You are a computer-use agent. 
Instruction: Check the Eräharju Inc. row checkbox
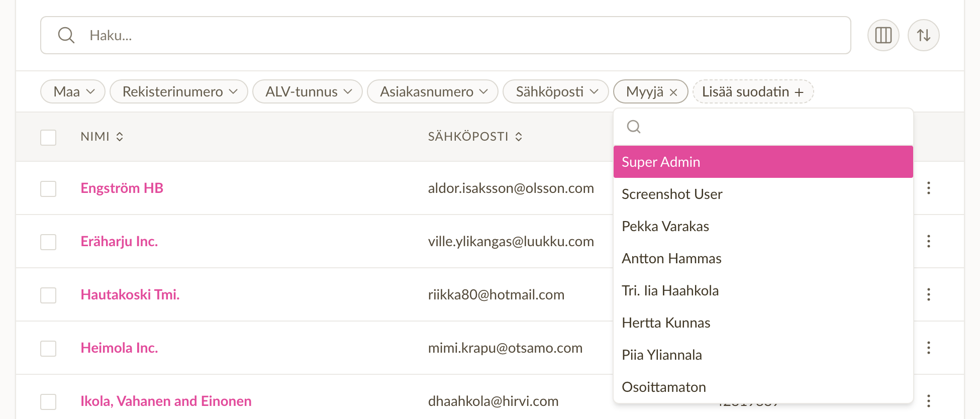tap(48, 242)
